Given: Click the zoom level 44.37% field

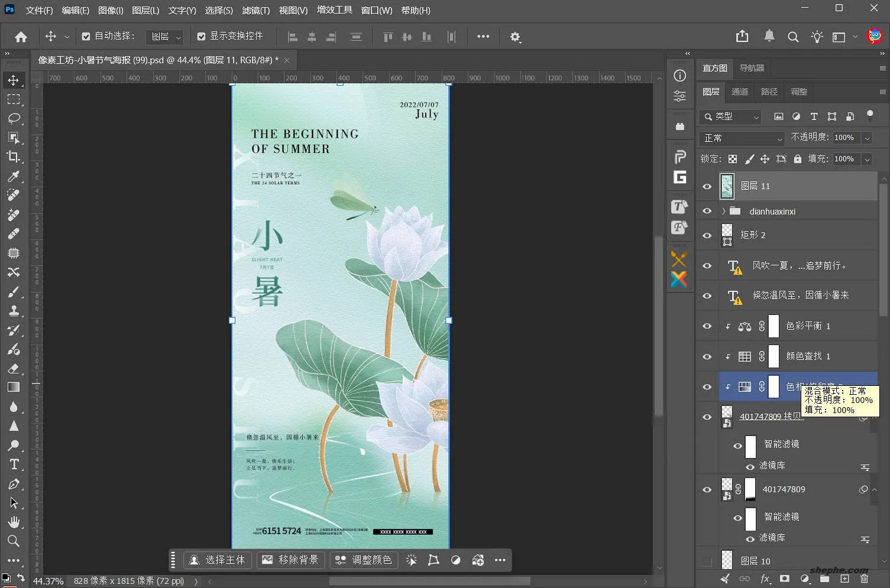Looking at the screenshot, I should click(48, 581).
